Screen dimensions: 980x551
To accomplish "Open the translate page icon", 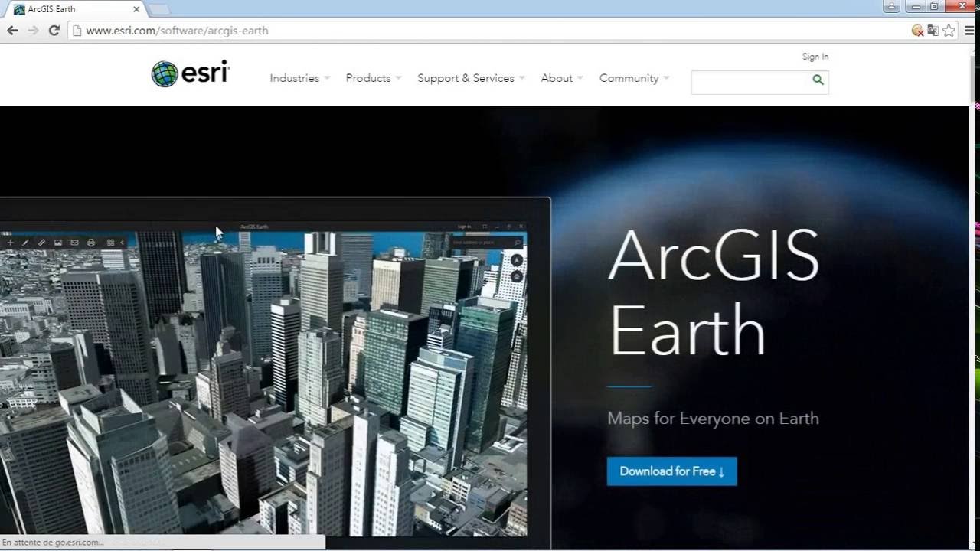I will pyautogui.click(x=933, y=31).
